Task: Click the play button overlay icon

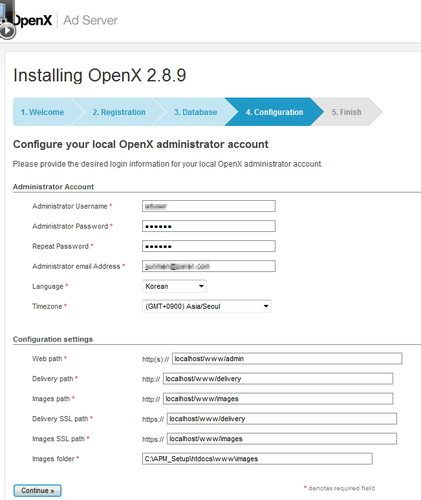Action: click(7, 31)
